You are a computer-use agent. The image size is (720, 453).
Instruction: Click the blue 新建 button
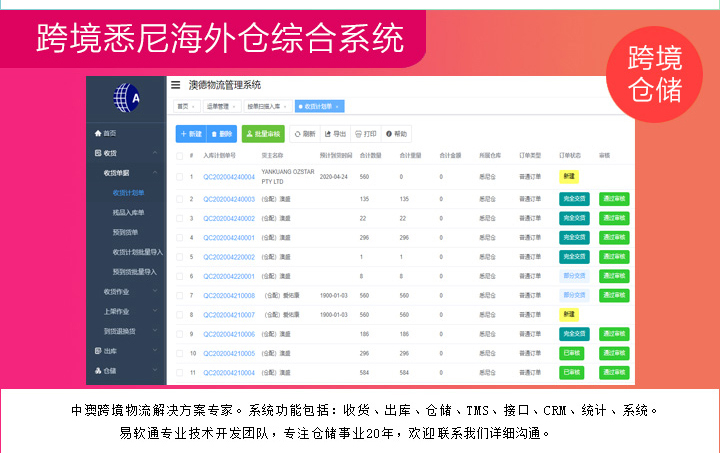(x=190, y=133)
